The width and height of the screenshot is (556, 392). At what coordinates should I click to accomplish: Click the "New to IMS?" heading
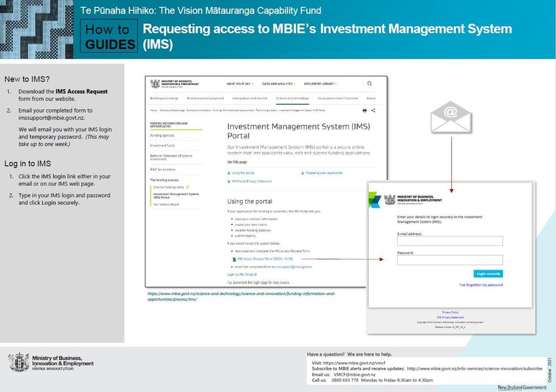pyautogui.click(x=27, y=79)
